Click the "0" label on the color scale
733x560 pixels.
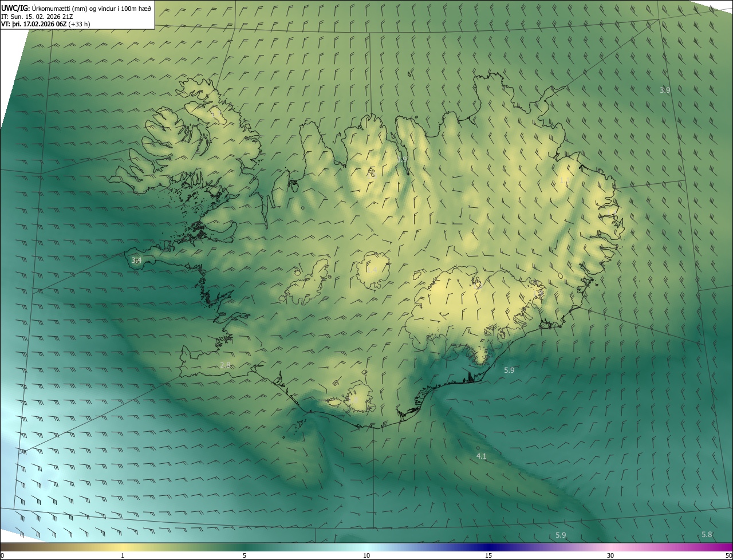tap(2, 556)
